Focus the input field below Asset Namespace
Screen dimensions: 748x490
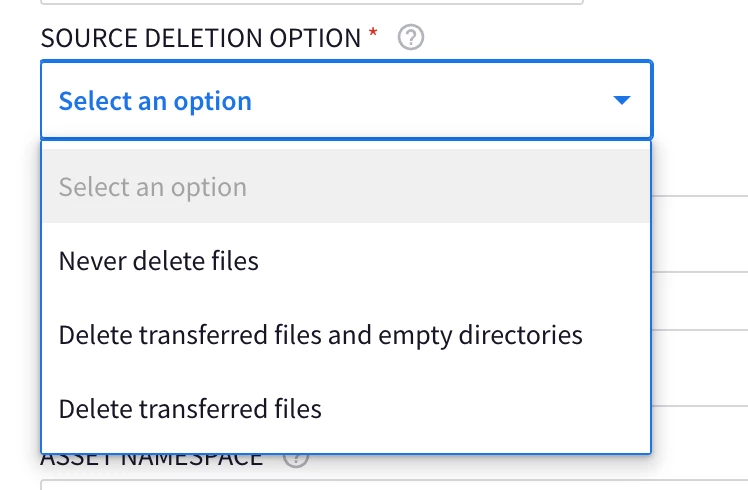tap(394, 485)
